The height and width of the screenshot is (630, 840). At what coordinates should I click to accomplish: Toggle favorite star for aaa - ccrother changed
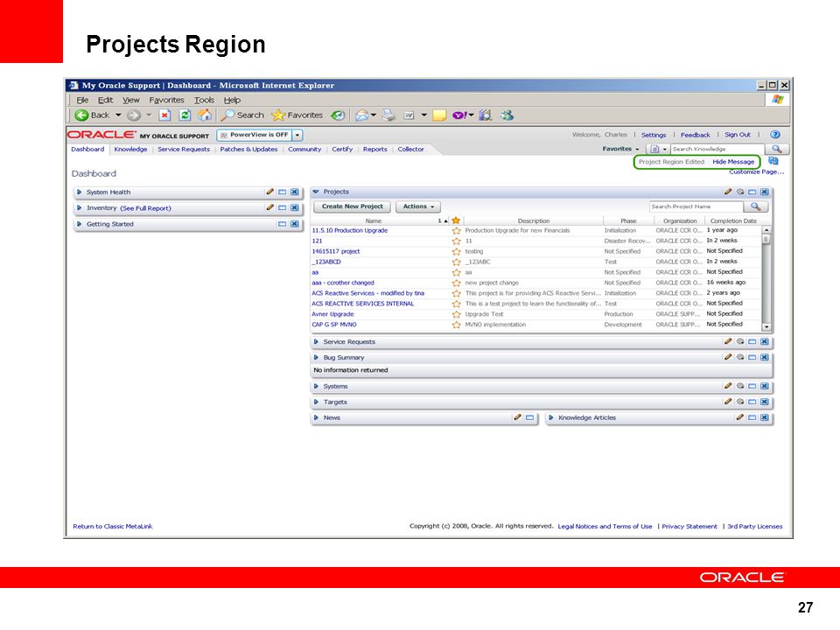[456, 283]
